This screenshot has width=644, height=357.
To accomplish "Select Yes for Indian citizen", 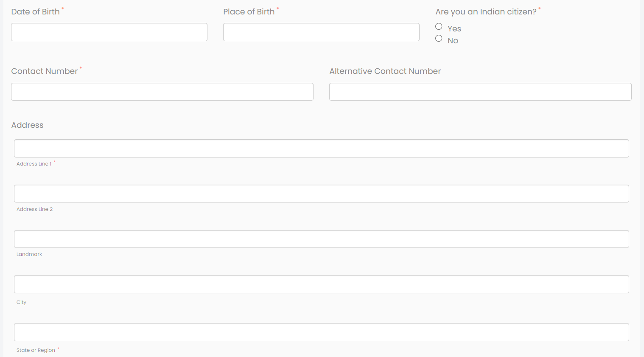I will click(439, 27).
